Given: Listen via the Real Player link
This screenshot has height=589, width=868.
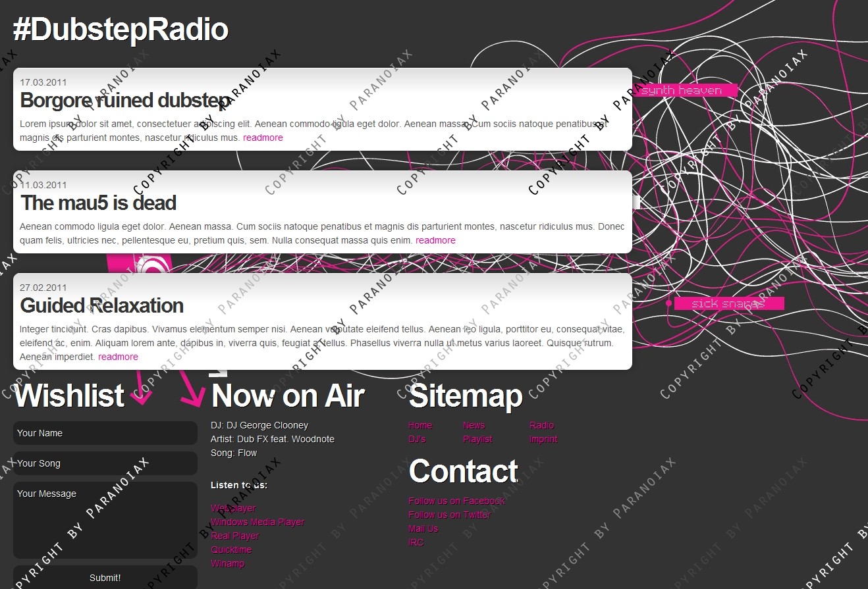Looking at the screenshot, I should pyautogui.click(x=235, y=536).
